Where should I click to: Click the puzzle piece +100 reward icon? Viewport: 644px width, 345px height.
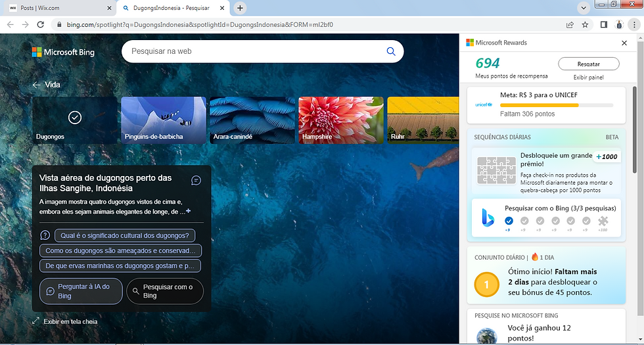[x=603, y=221]
